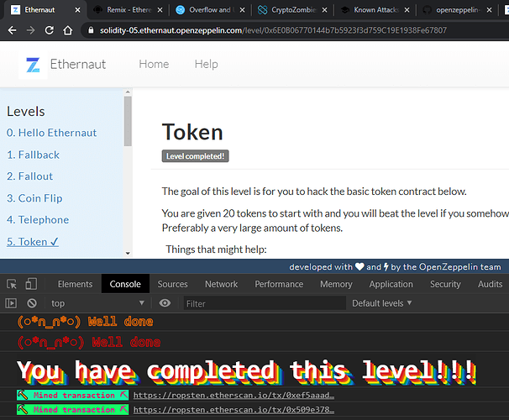Viewport: 509px width, 420px height.
Task: Close the Remix browser tab
Action: pos(160,10)
